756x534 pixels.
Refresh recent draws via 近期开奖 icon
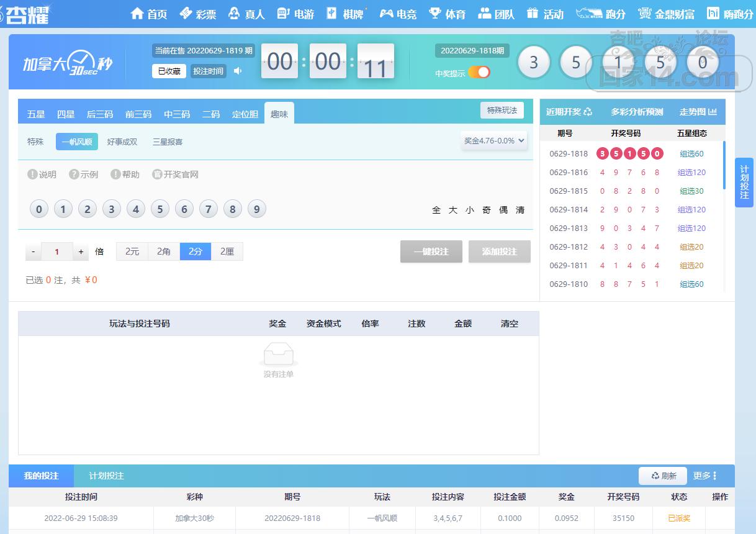click(588, 112)
